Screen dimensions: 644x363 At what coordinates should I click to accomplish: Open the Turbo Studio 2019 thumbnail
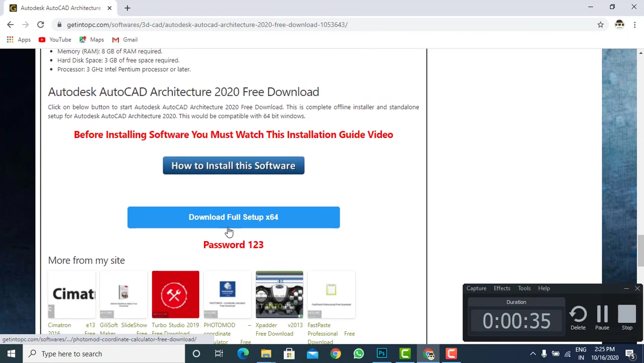tap(175, 294)
